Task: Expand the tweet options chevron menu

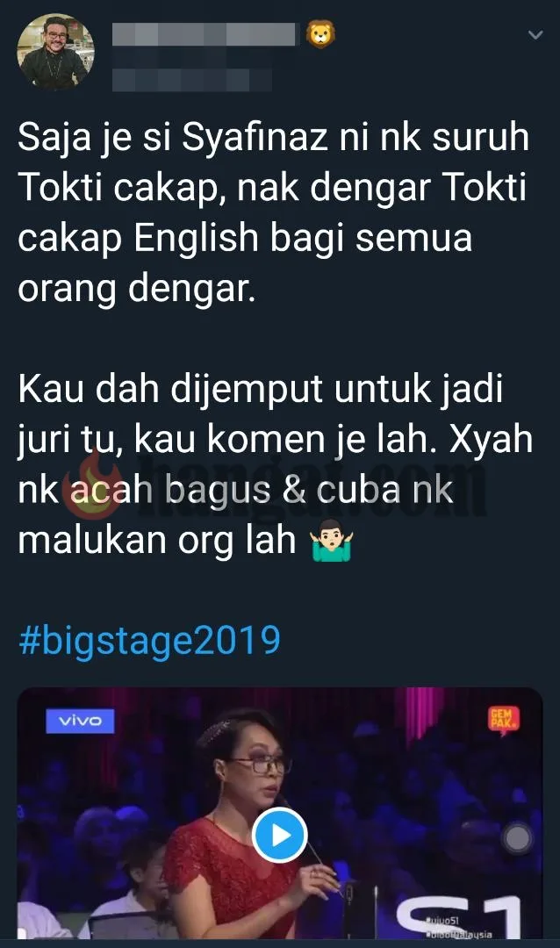Action: pyautogui.click(x=535, y=35)
